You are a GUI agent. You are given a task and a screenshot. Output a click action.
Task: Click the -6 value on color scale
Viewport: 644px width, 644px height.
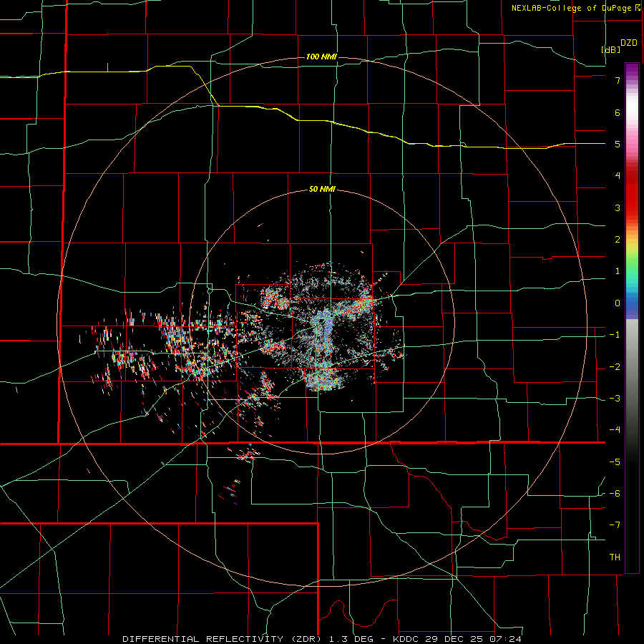click(615, 494)
